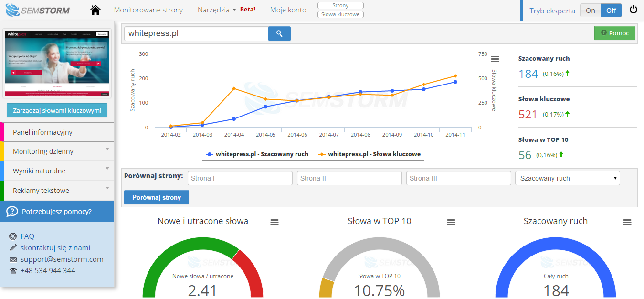644x299 pixels.
Task: Click the Beta! label
Action: (247, 10)
